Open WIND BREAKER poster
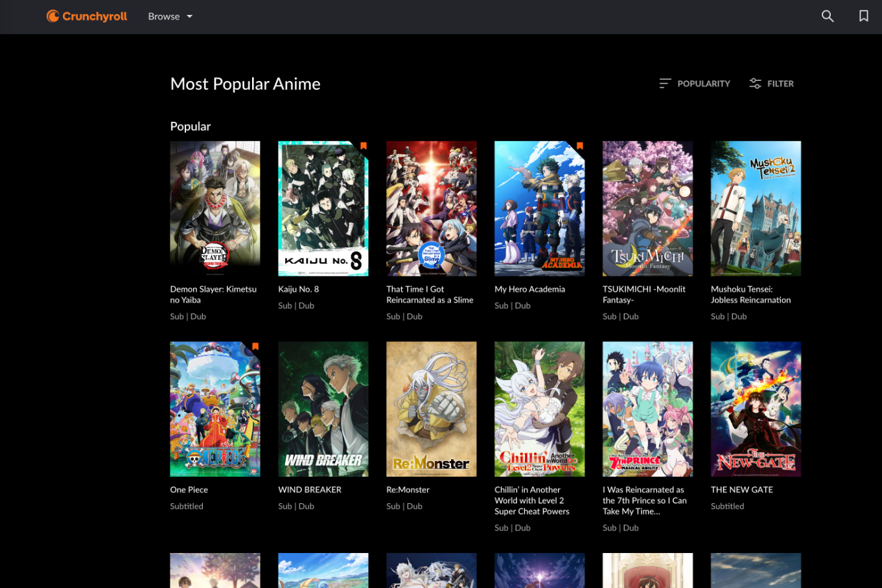The image size is (882, 588). click(x=323, y=409)
